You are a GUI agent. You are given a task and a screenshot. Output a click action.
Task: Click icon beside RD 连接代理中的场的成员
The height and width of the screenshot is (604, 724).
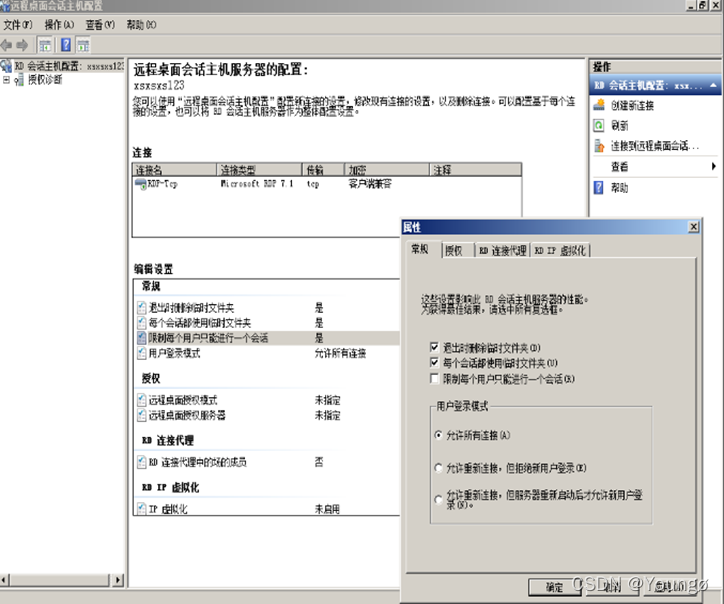click(x=142, y=462)
